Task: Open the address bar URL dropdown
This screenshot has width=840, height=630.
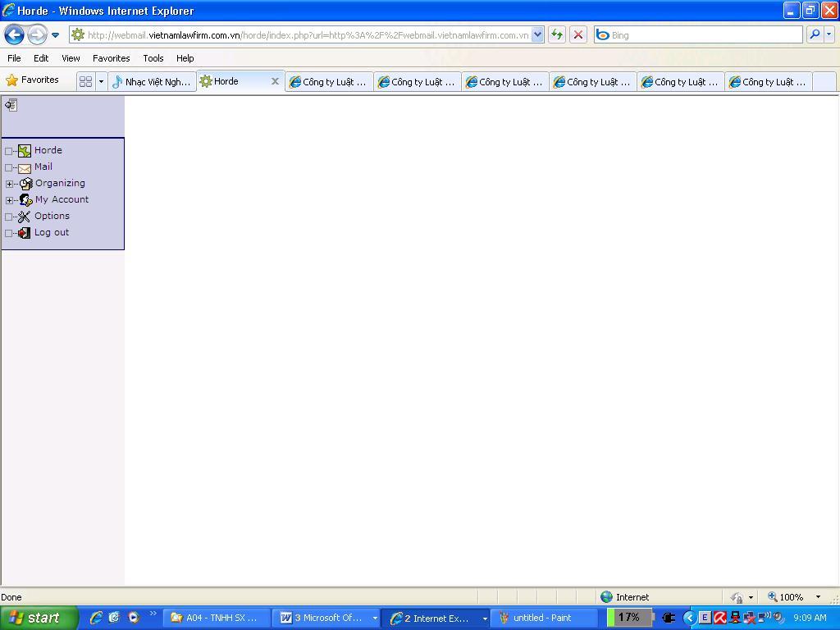Action: pos(538,34)
